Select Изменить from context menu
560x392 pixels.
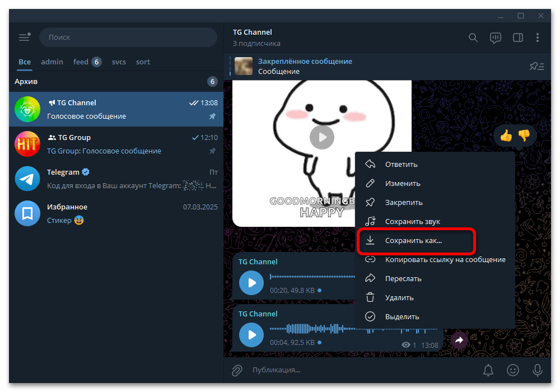[435, 184]
